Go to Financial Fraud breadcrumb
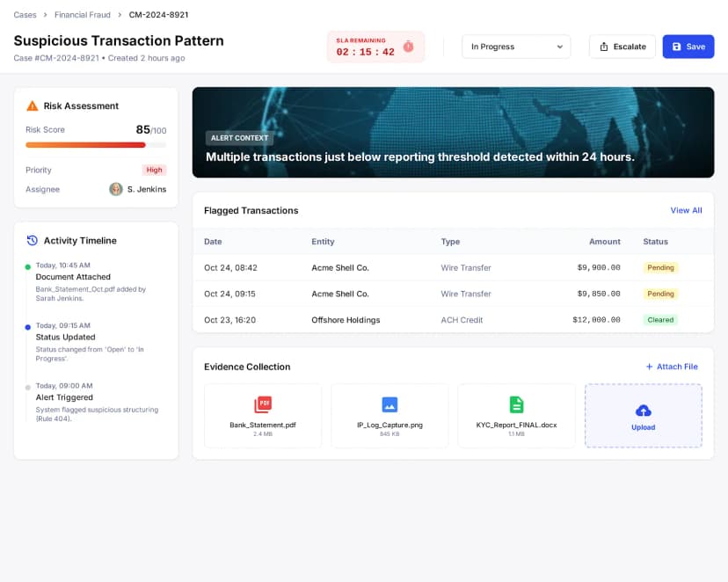Screen dimensions: 728x582 (83, 15)
